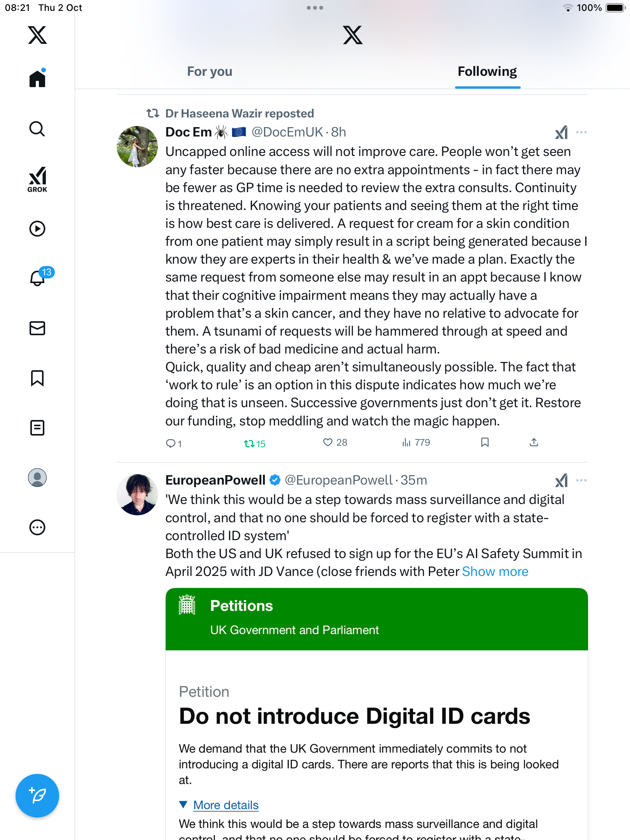This screenshot has width=630, height=840.
Task: Open the notifications bell
Action: pos(38,278)
